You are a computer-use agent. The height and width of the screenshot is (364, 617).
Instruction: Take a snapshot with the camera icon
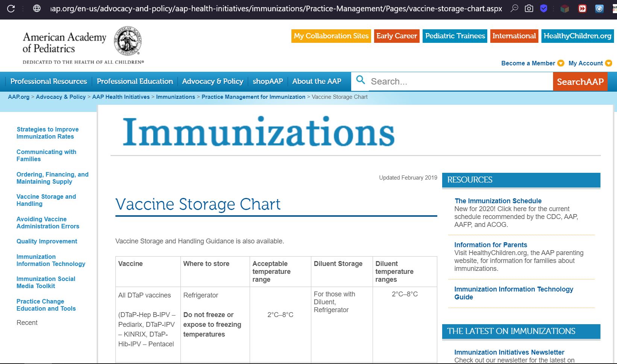point(529,8)
